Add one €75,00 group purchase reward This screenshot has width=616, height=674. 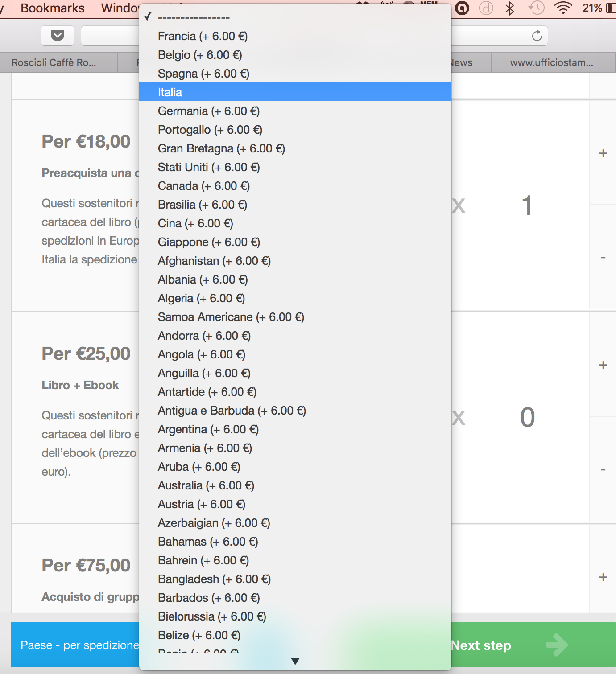(x=603, y=577)
